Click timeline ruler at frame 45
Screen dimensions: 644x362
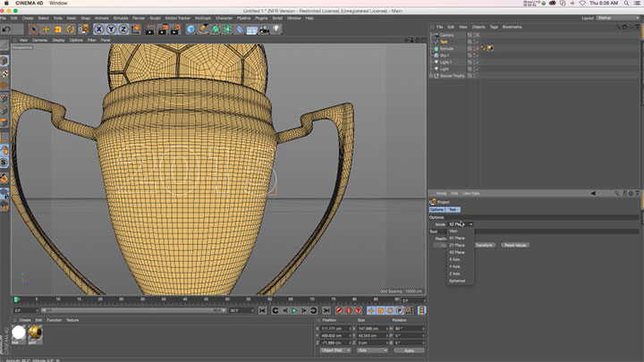(x=206, y=299)
